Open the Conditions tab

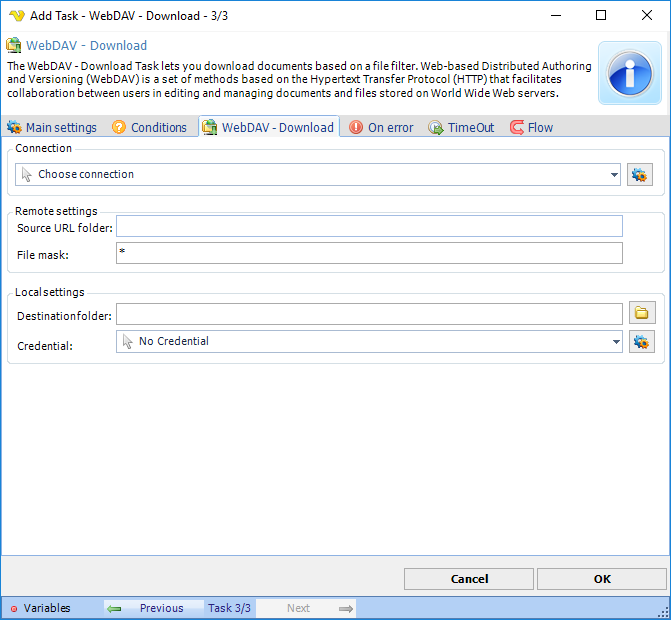149,128
